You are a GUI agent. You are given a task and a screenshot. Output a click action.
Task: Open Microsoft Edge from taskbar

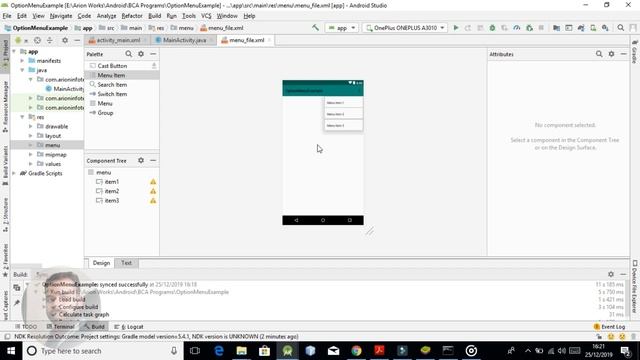tap(219, 351)
